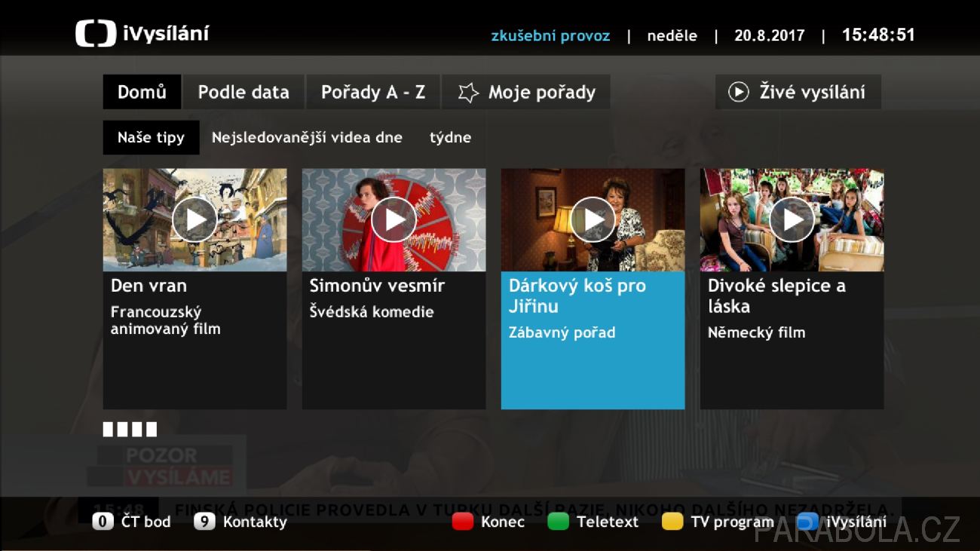980x551 pixels.
Task: Click the star icon next to Moje pořady
Action: pyautogui.click(x=468, y=93)
